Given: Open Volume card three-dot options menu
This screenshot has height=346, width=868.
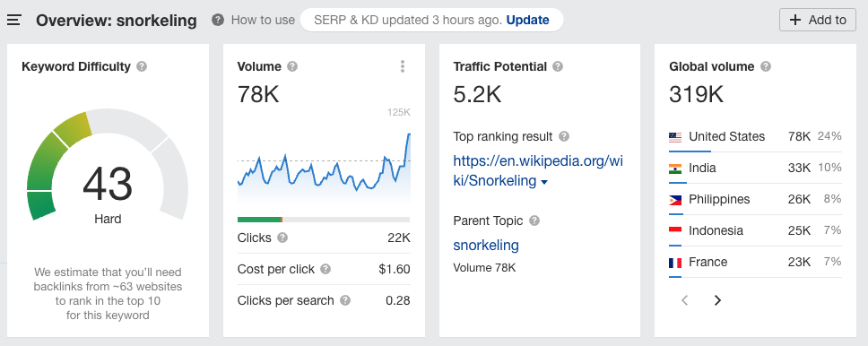Looking at the screenshot, I should [403, 66].
